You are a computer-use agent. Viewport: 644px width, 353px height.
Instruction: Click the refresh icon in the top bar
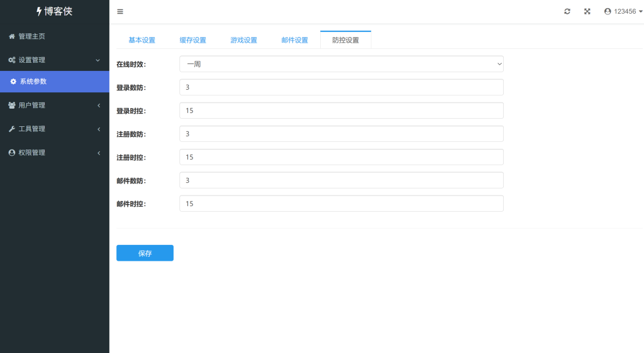(567, 11)
